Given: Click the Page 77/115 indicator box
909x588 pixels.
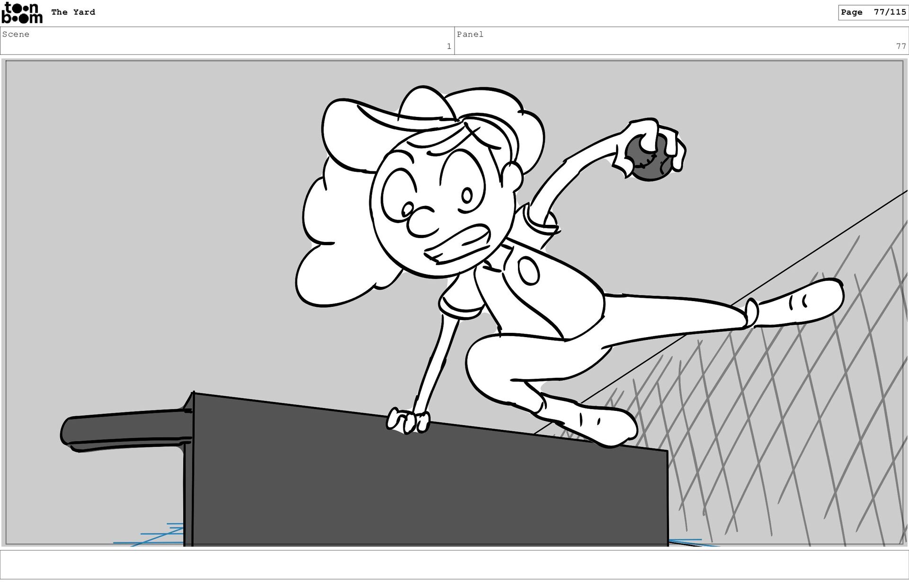Looking at the screenshot, I should (x=873, y=12).
